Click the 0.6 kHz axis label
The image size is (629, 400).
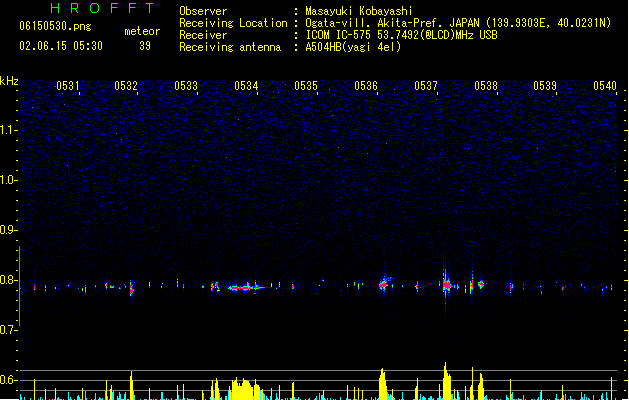point(8,380)
